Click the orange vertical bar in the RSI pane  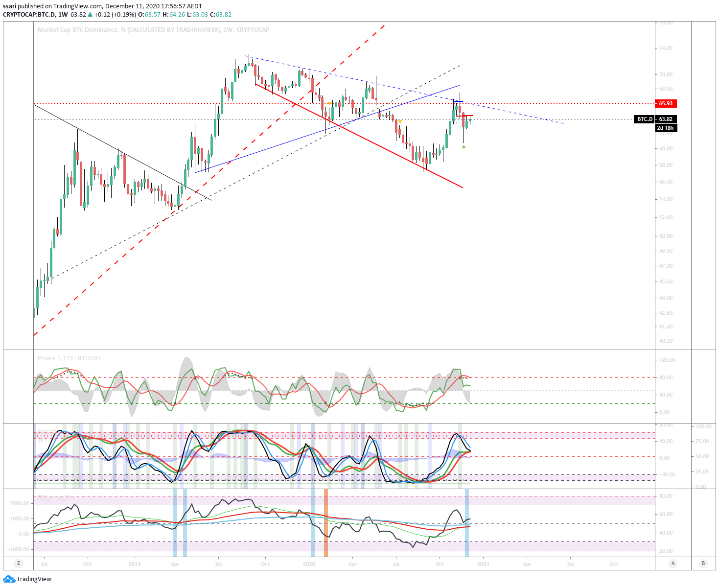click(x=325, y=522)
